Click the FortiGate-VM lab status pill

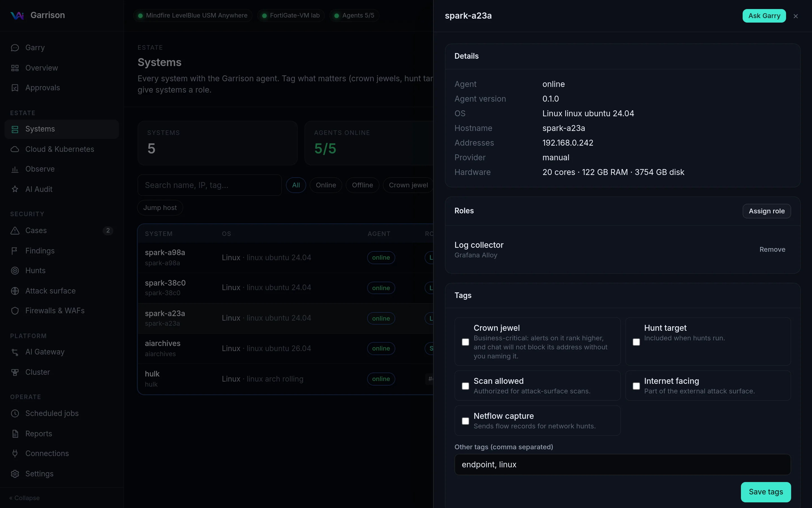(291, 16)
